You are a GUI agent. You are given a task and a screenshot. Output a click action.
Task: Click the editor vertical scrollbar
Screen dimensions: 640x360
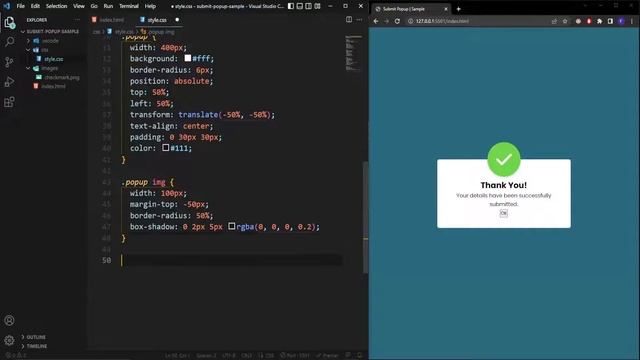365,217
